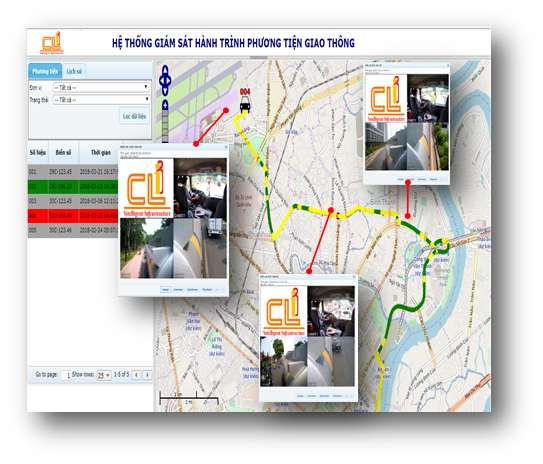Click the minus button in the bottom-center popup

click(x=351, y=396)
